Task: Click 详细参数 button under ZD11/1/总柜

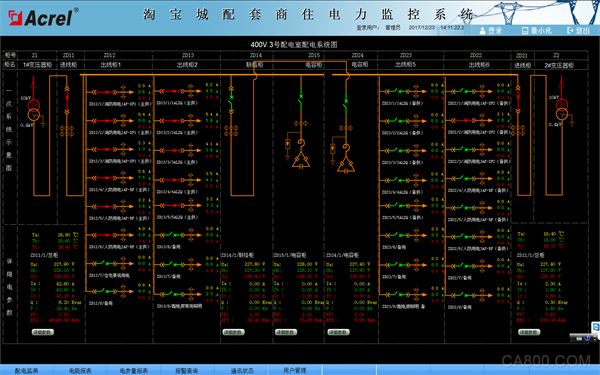Action: 42,332
